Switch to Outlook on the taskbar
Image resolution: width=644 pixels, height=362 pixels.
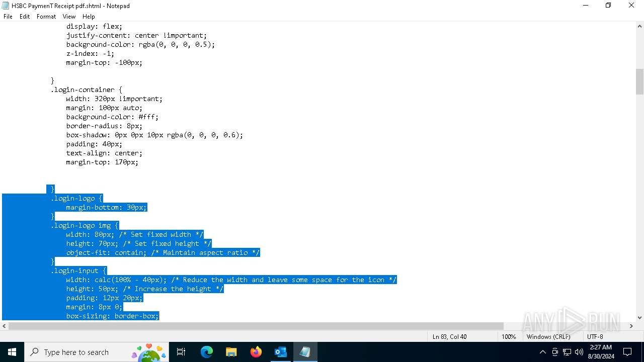[x=280, y=352]
